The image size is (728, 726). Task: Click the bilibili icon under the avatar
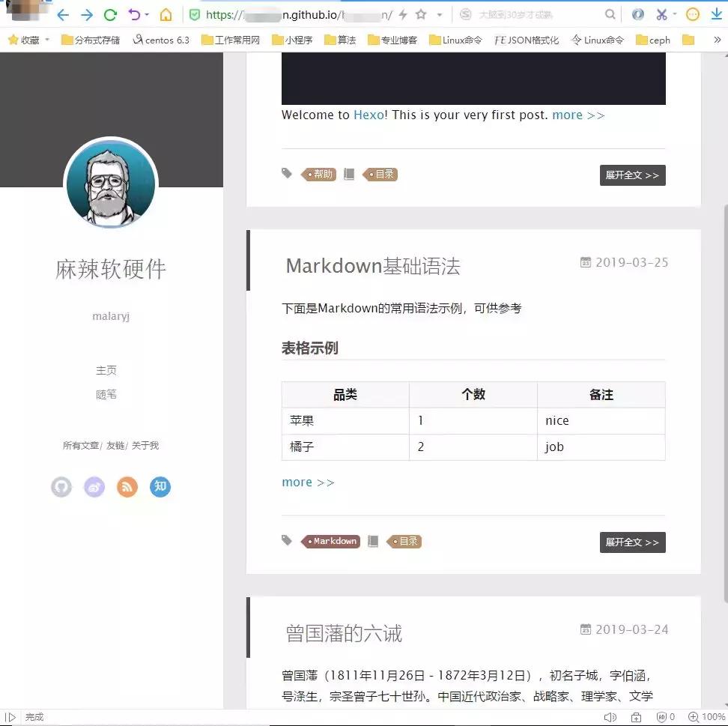94,487
